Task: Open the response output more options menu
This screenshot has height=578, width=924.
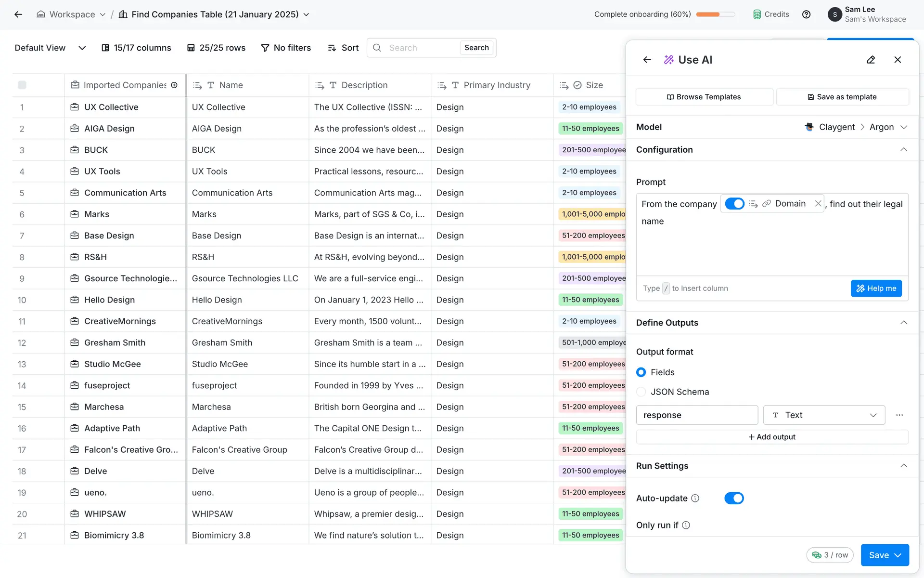Action: coord(899,415)
